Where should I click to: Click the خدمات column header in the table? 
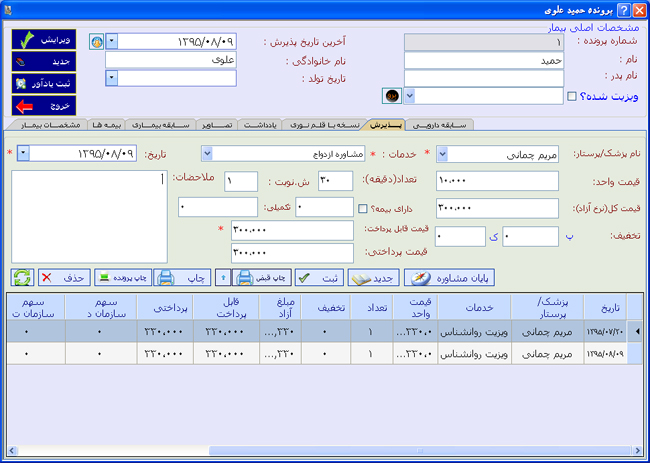[475, 307]
